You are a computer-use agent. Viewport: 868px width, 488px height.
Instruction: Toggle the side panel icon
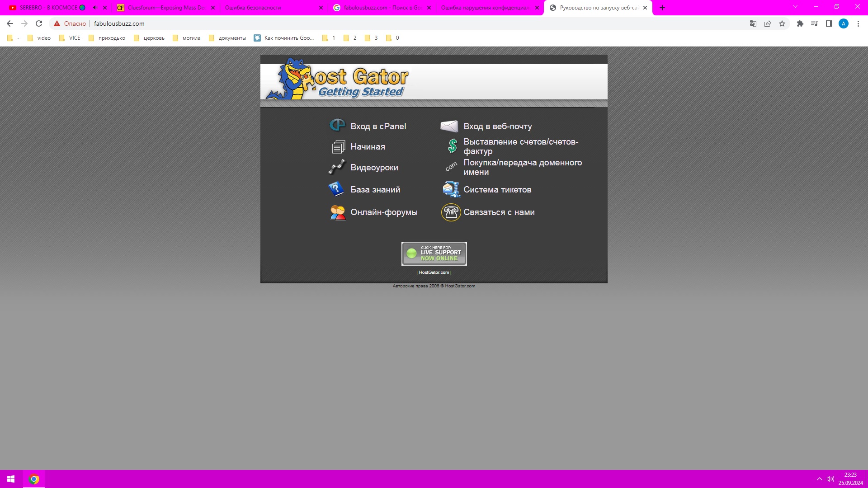click(x=829, y=23)
